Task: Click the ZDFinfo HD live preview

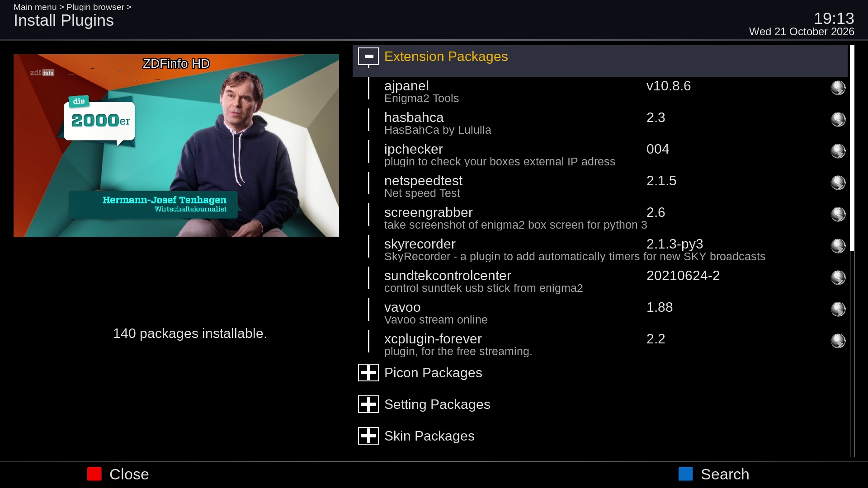Action: pyautogui.click(x=176, y=145)
